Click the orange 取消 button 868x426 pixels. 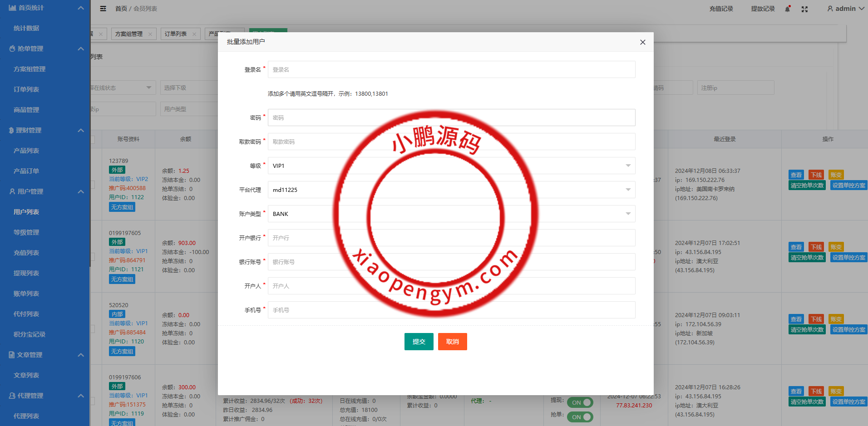click(x=452, y=342)
